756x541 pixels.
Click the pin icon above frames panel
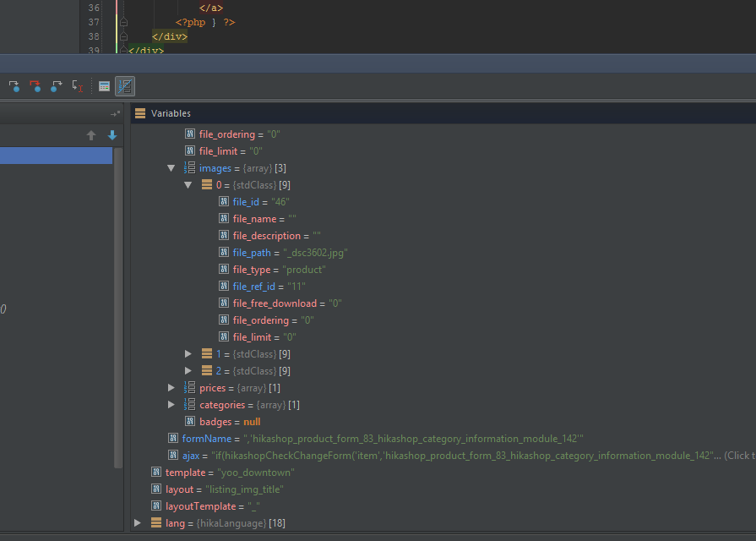[x=115, y=113]
